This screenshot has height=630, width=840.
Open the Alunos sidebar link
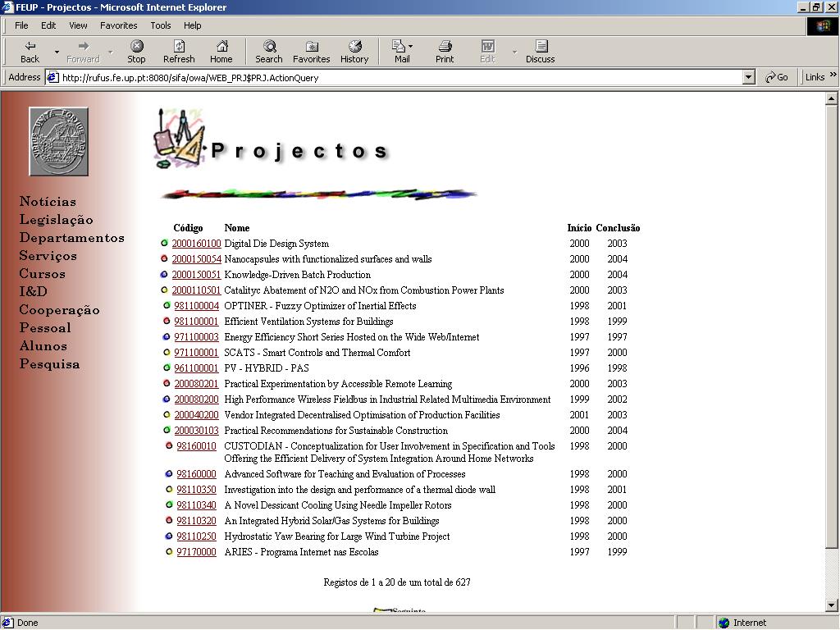click(x=43, y=346)
